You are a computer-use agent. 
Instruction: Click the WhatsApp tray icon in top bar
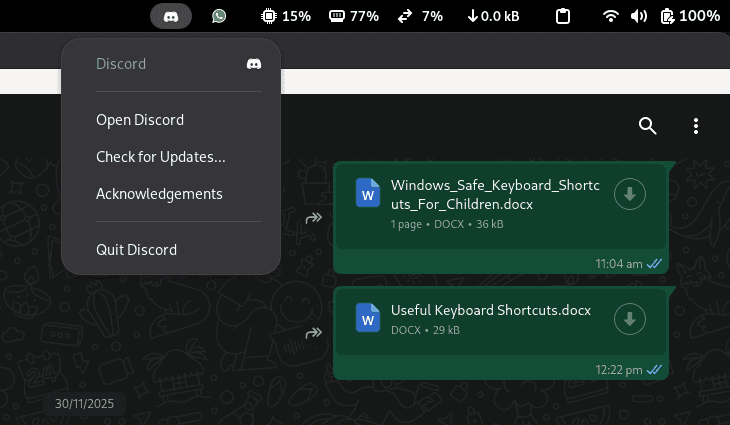[x=219, y=16]
